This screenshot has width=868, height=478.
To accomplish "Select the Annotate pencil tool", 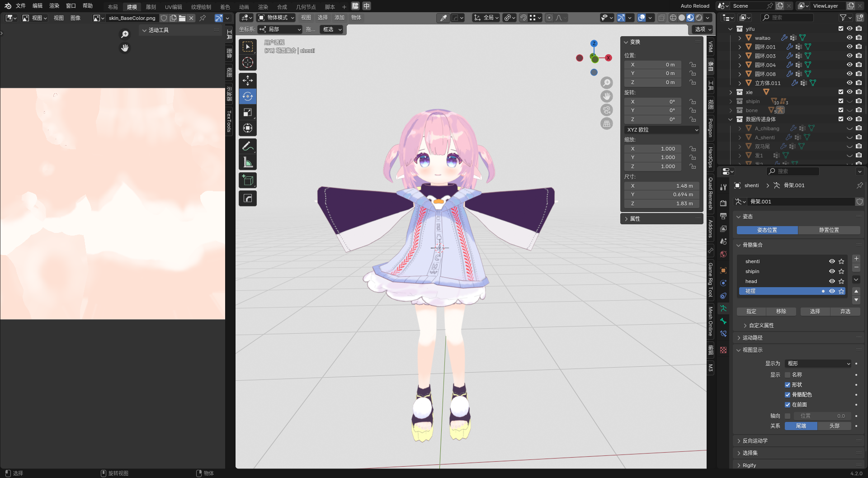I will (x=247, y=147).
